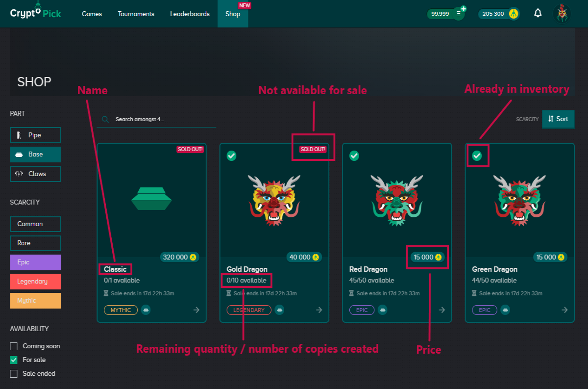
Task: Click the 320 000 price on Classic
Action: (x=180, y=257)
